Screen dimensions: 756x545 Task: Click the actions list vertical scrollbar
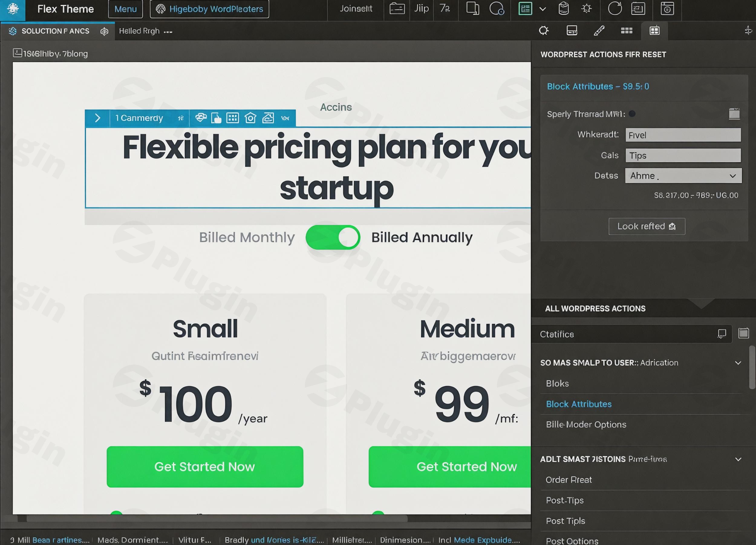tap(752, 367)
